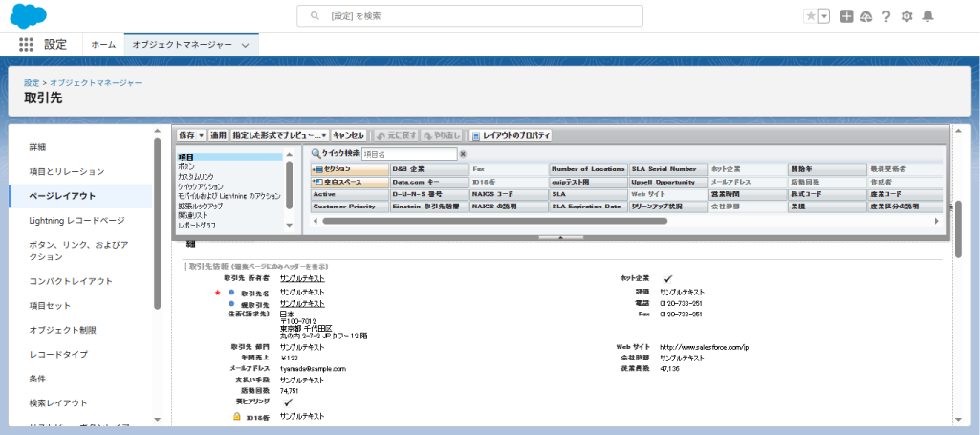Click the 元に戻す undo button

(396, 135)
